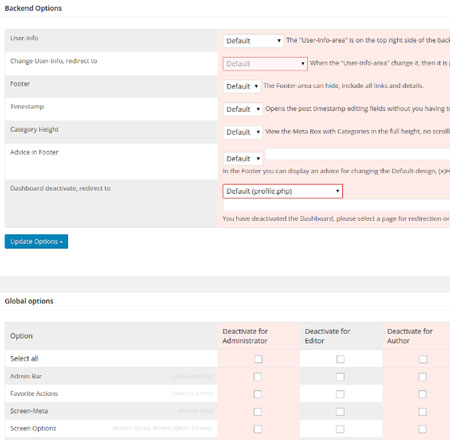Click the 'Category Height' row label
Screen dimensions: 450x440
coord(34,129)
